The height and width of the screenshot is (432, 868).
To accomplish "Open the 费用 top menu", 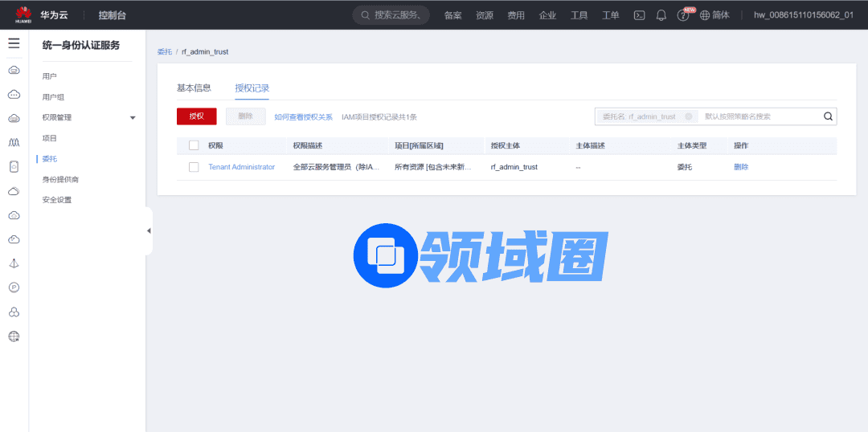I will click(x=516, y=15).
